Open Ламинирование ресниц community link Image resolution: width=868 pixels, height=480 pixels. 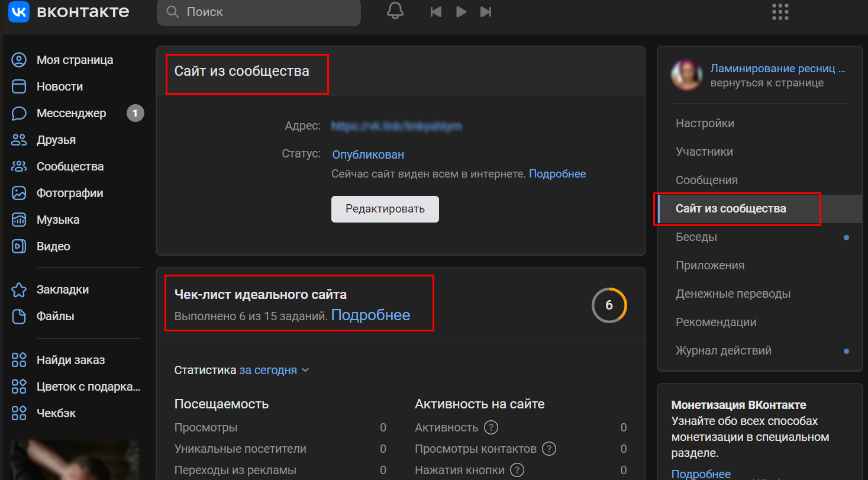pos(778,68)
